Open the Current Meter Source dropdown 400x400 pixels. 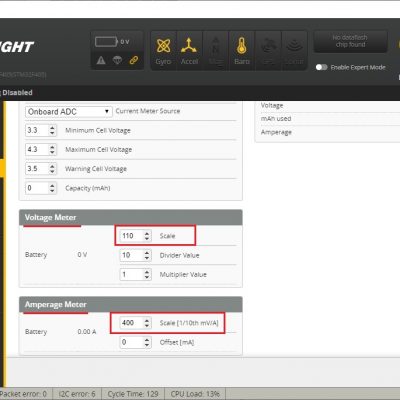click(x=68, y=112)
